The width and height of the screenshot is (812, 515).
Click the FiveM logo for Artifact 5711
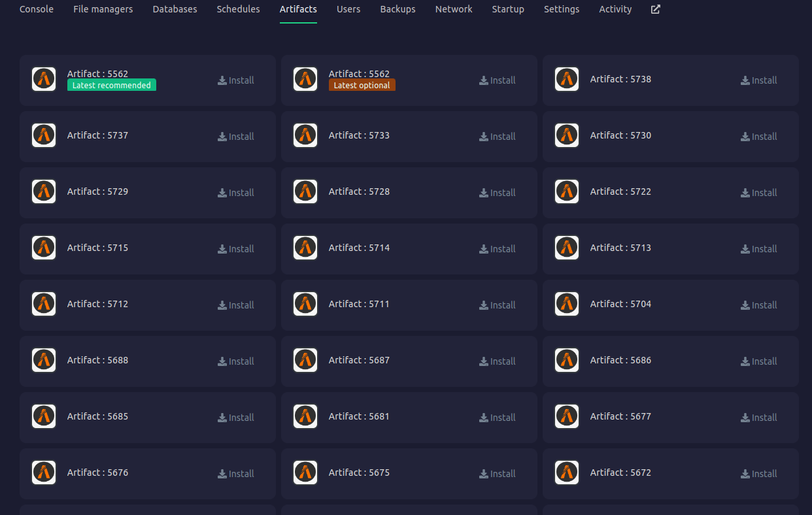point(305,304)
